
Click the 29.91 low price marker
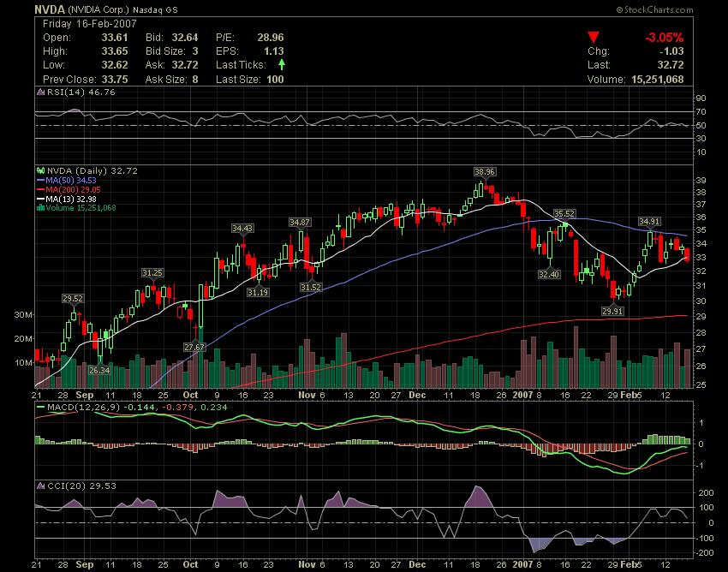tap(612, 311)
